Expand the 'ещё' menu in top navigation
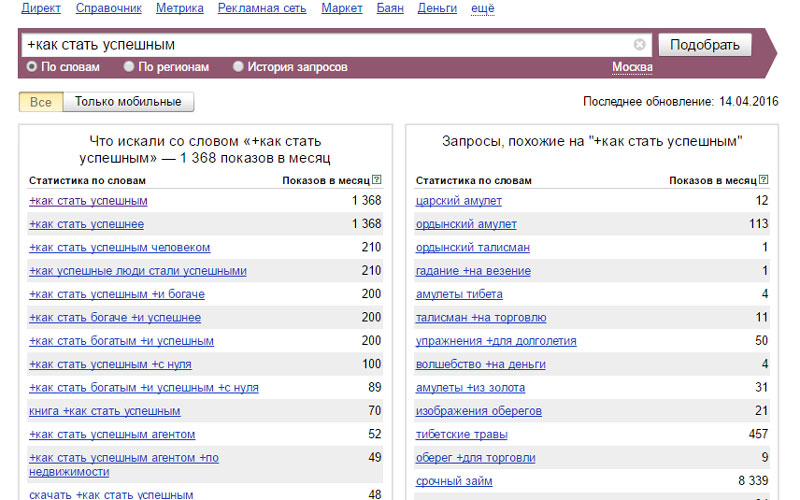This screenshot has height=500, width=800. 482,8
